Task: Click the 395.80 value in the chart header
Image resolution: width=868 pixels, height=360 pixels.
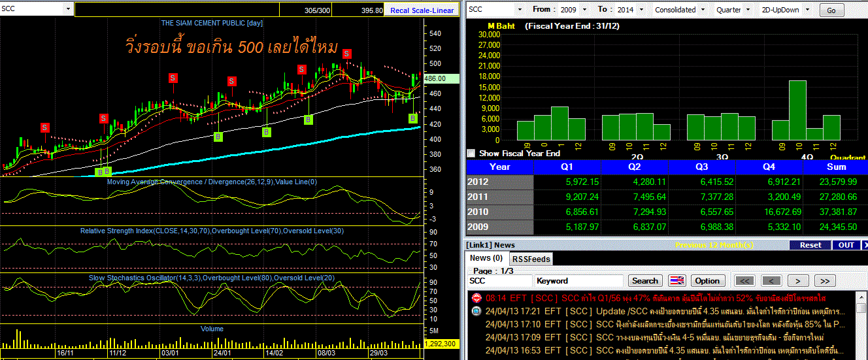Action: 371,10
